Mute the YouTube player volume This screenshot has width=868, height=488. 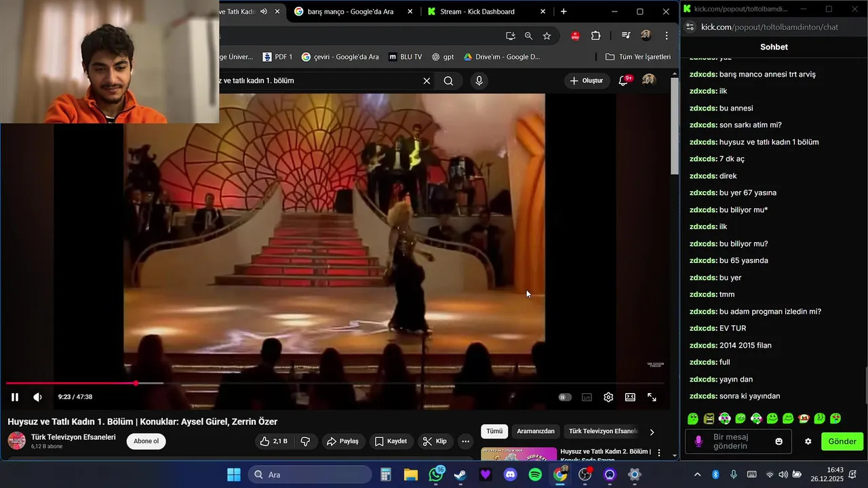(x=38, y=397)
